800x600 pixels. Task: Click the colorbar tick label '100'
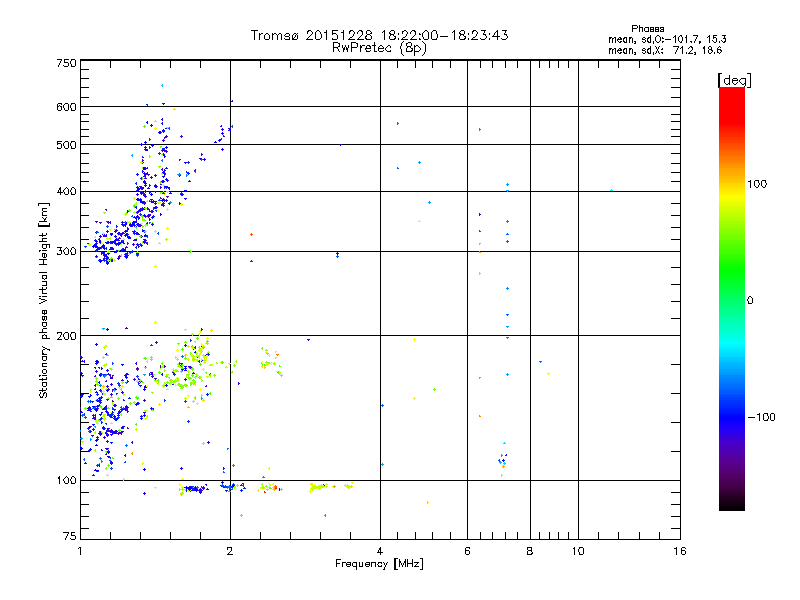757,184
